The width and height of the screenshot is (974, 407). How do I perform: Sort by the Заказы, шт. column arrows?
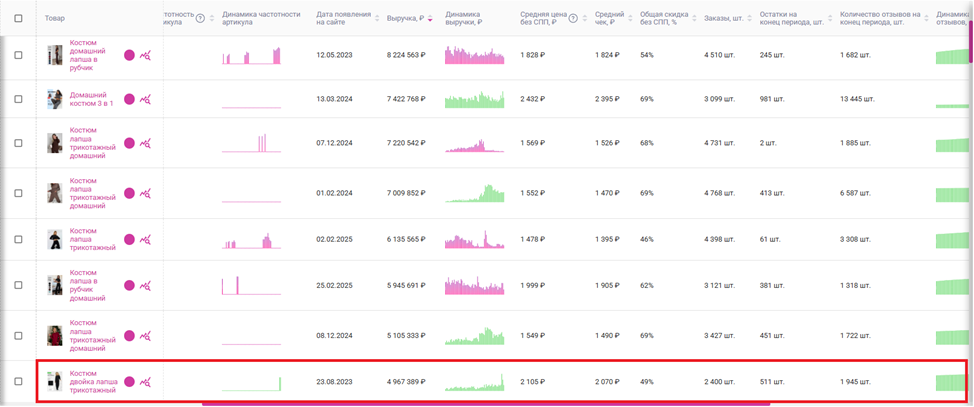[748, 19]
